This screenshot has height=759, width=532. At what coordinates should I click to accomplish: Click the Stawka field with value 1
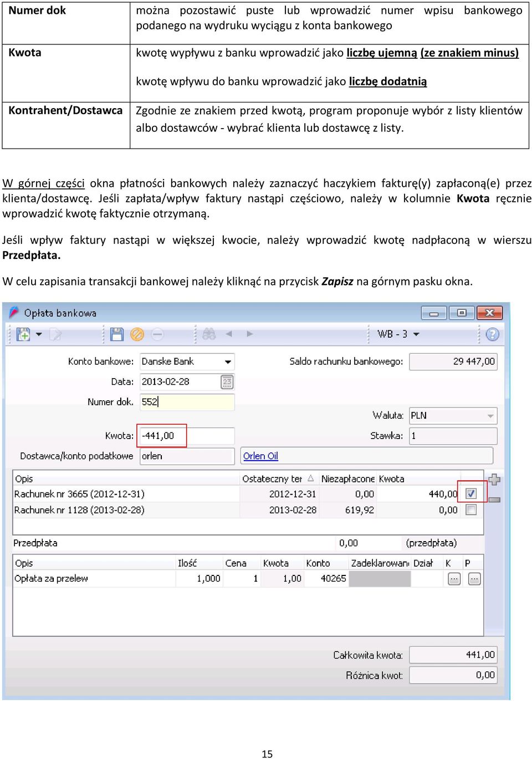[453, 436]
